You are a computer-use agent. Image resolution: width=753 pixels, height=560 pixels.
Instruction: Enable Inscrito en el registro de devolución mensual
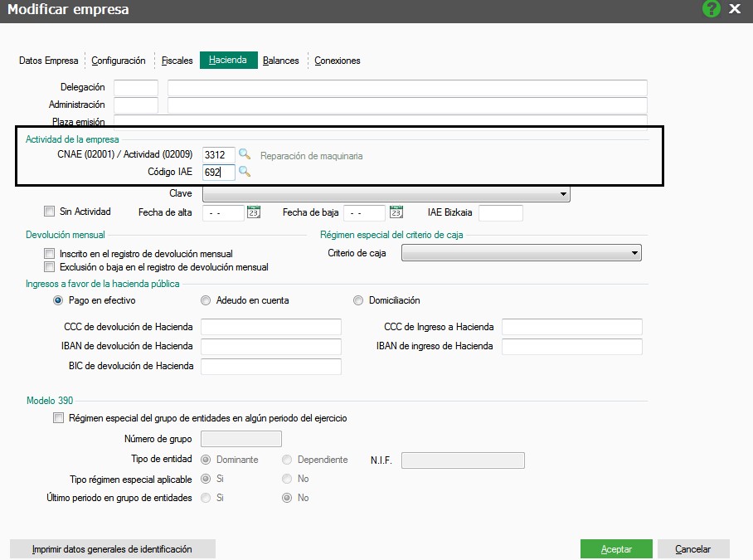(49, 253)
